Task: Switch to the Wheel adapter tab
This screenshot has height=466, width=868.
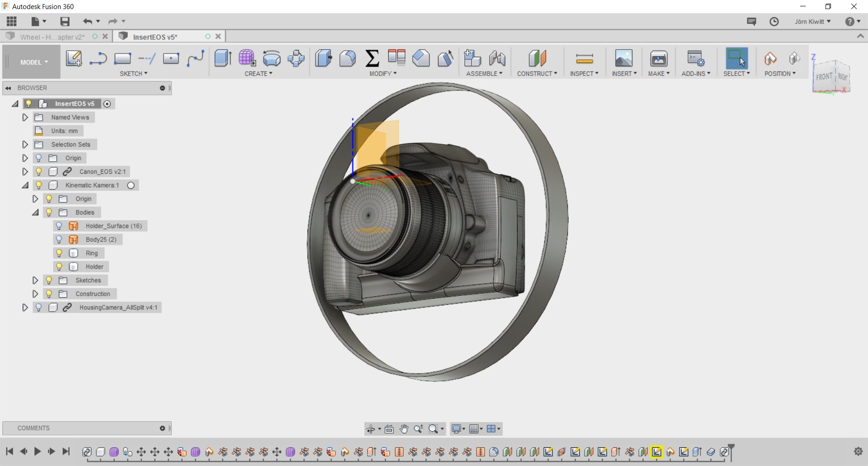Action: pyautogui.click(x=52, y=37)
